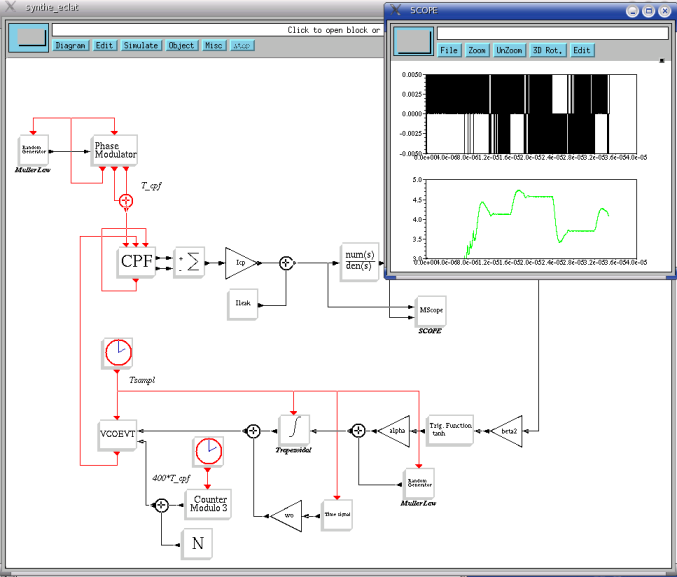This screenshot has width=677, height=577.
Task: Click UnZoom in the scope window
Action: [x=509, y=50]
